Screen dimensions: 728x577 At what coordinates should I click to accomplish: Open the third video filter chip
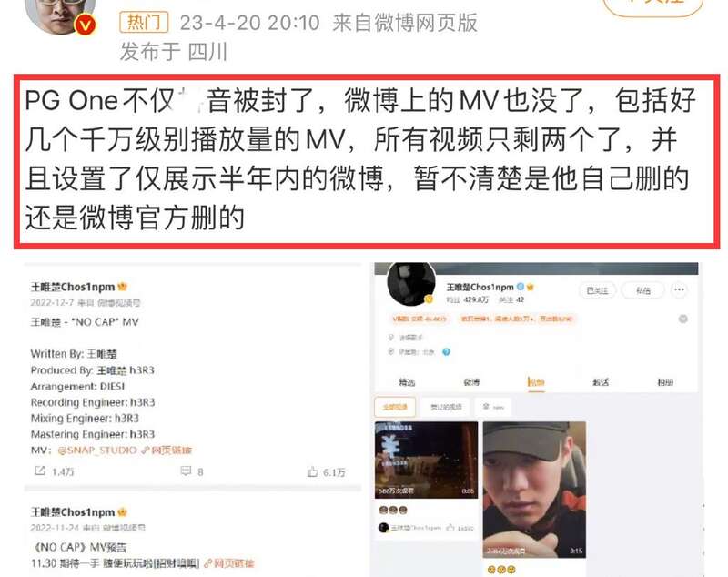(493, 407)
